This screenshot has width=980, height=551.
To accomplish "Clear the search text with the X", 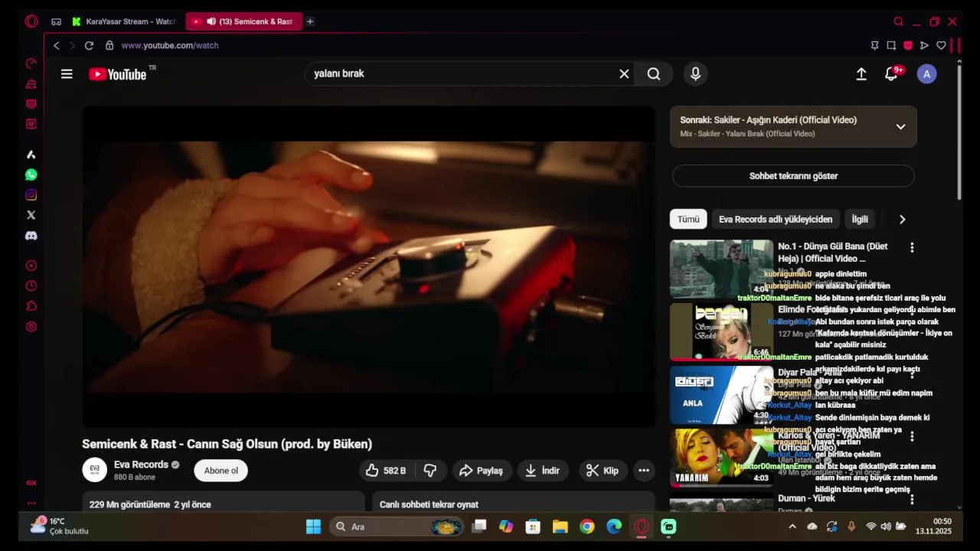I will click(x=624, y=73).
